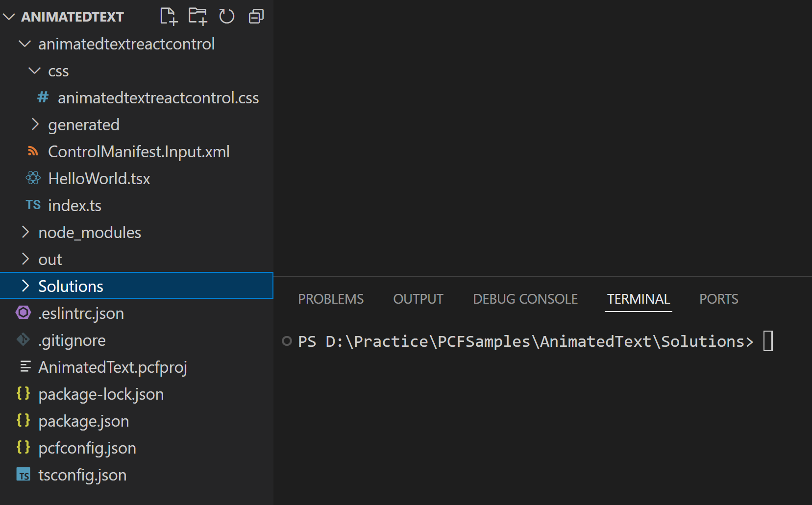The image size is (812, 505).
Task: Open the OUTPUT panel tab
Action: pos(418,299)
